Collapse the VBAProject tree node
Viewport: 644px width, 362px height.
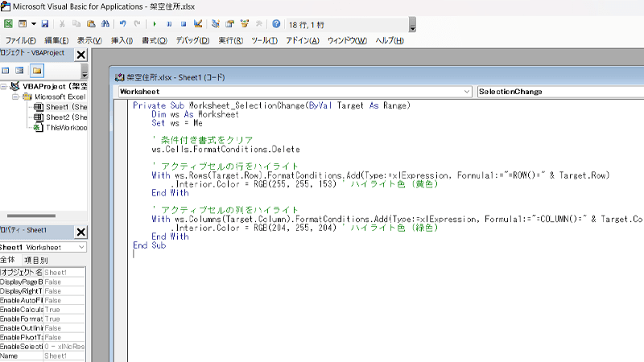pyautogui.click(x=4, y=86)
